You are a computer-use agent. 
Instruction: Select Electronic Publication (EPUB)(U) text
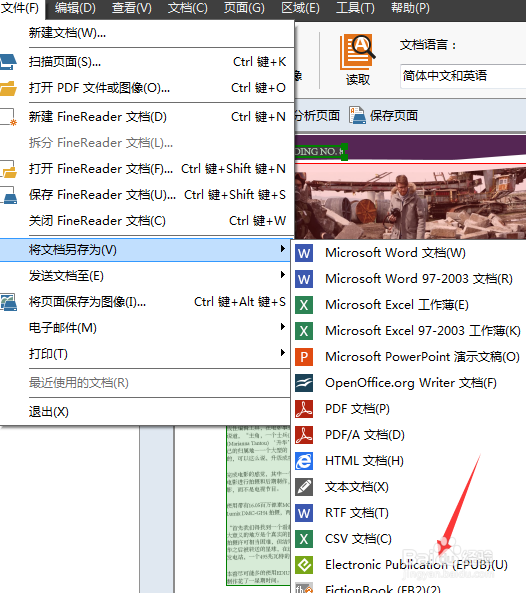416,565
